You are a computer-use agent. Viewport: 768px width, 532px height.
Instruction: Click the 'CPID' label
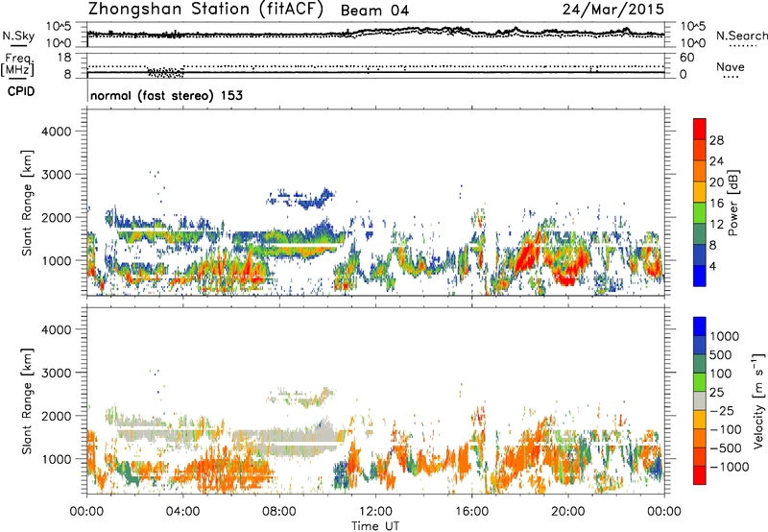[x=21, y=91]
